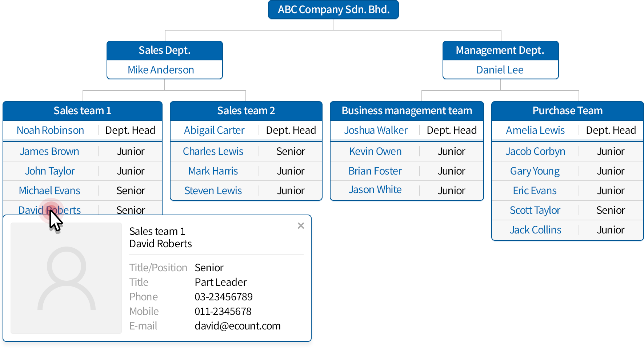
Task: Select Charles Lewis in Sales team 2
Action: [x=213, y=151]
